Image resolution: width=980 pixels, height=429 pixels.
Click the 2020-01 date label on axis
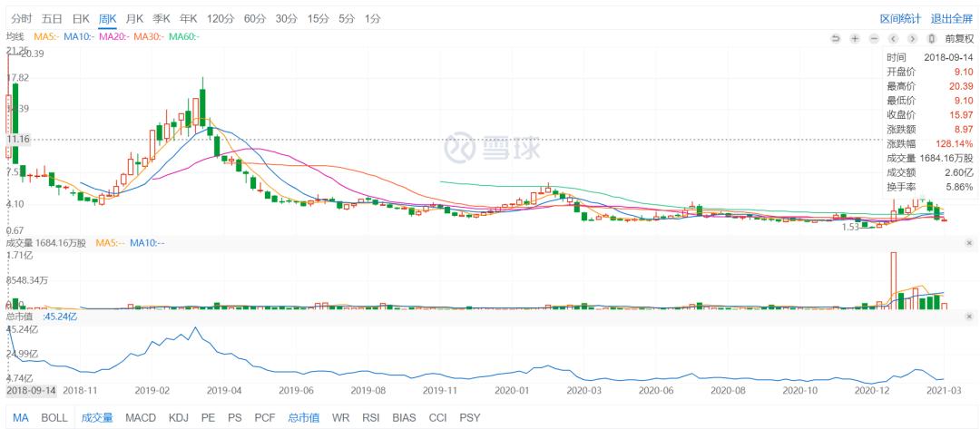tap(513, 390)
